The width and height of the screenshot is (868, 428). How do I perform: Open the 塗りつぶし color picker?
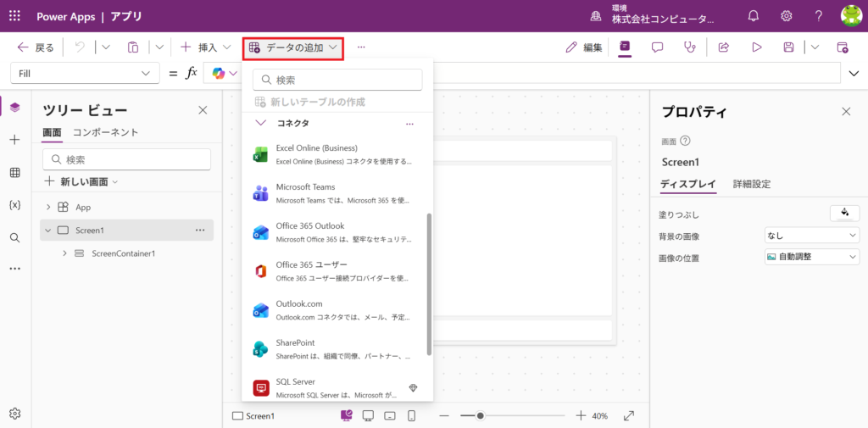pos(845,214)
